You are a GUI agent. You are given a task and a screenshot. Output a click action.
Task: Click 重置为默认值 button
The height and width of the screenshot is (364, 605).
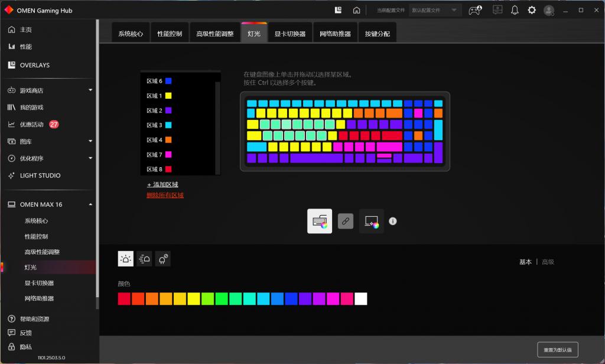pos(558,350)
